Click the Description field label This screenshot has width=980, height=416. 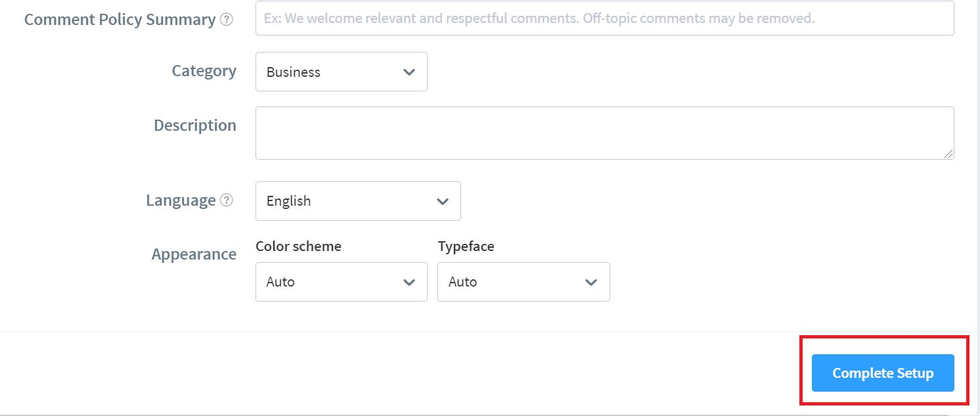coord(195,125)
